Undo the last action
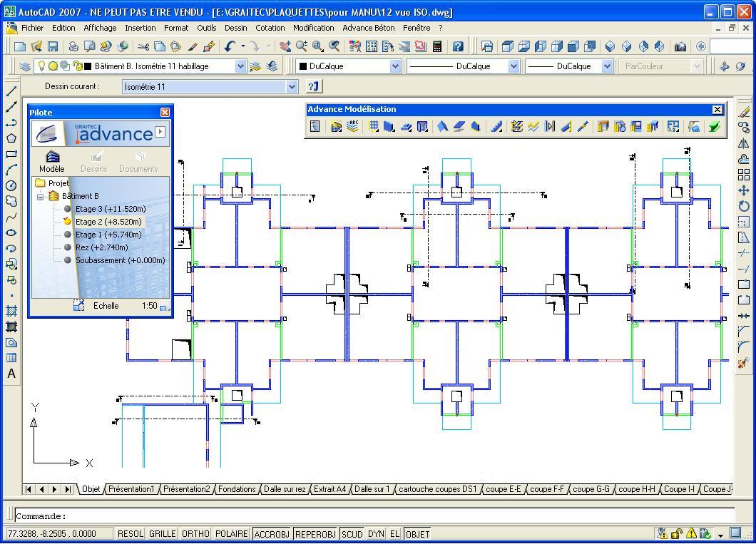 230,46
